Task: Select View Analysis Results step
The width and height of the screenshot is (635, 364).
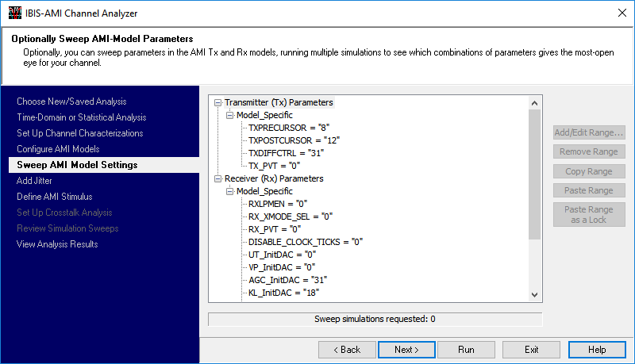Action: (57, 244)
